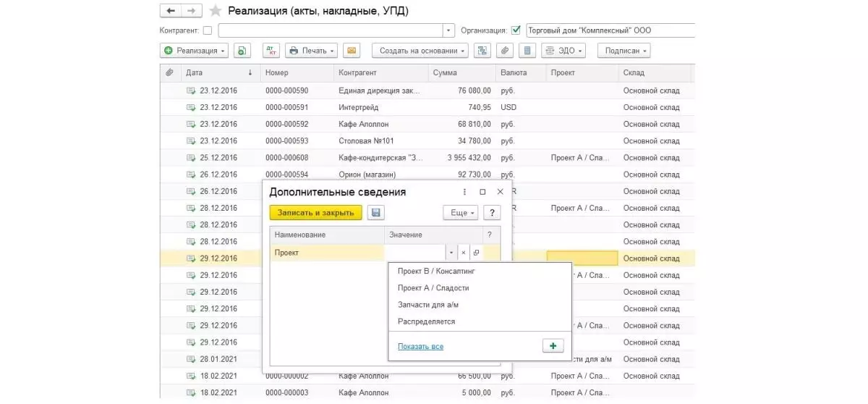The height and width of the screenshot is (404, 868).
Task: Click the Сумма column header
Action: [x=461, y=72]
